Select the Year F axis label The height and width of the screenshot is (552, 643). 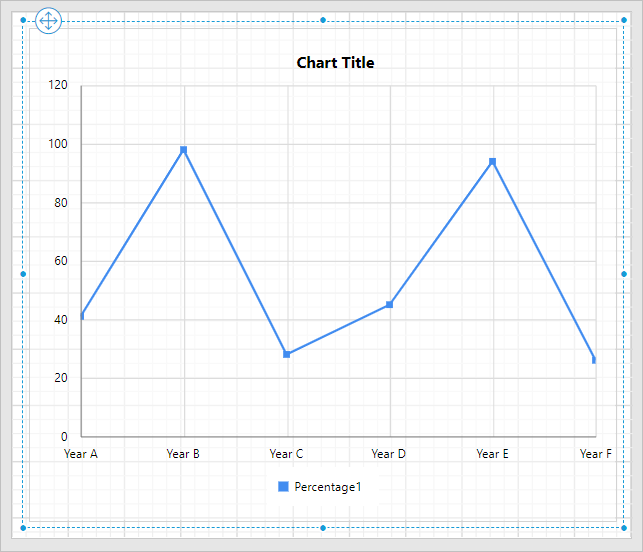pos(595,454)
